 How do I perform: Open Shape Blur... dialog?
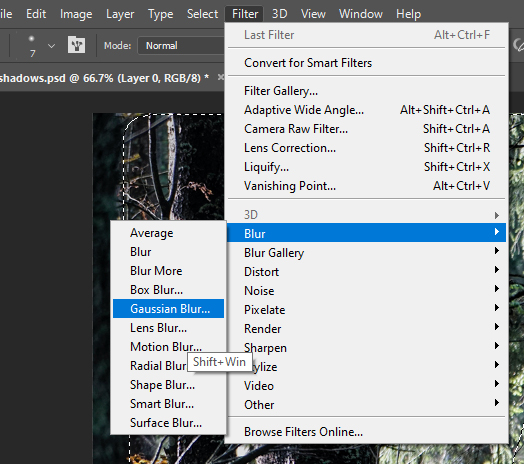coord(168,385)
